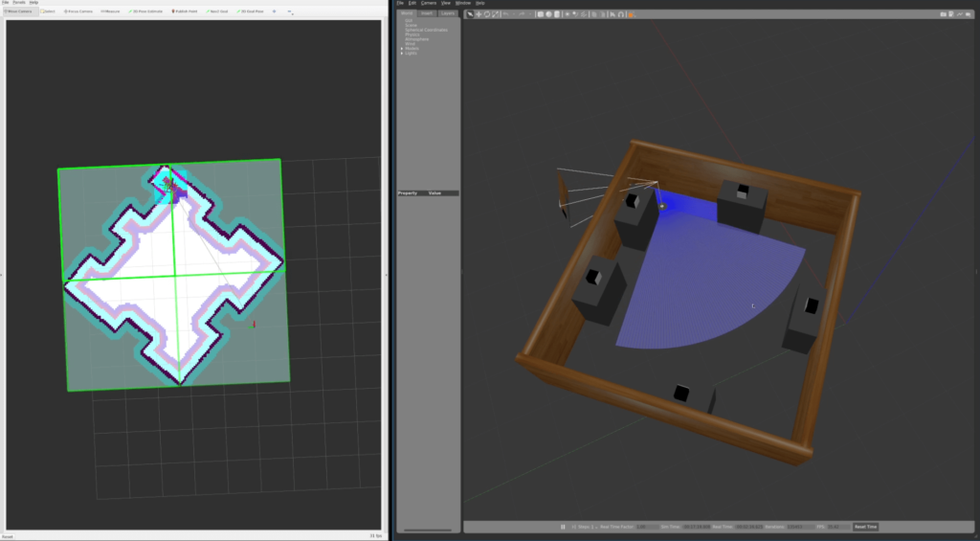Click the log data icon in Gazebo toolbar
The height and width of the screenshot is (541, 980).
pos(951,14)
